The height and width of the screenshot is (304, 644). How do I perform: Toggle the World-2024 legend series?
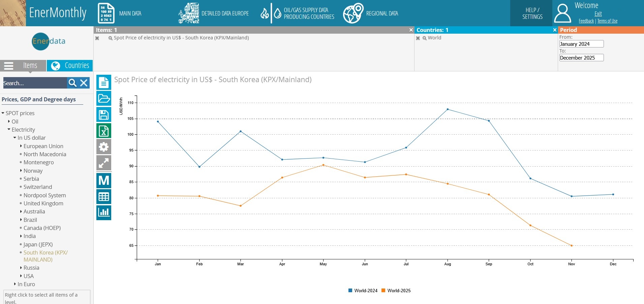pyautogui.click(x=363, y=290)
